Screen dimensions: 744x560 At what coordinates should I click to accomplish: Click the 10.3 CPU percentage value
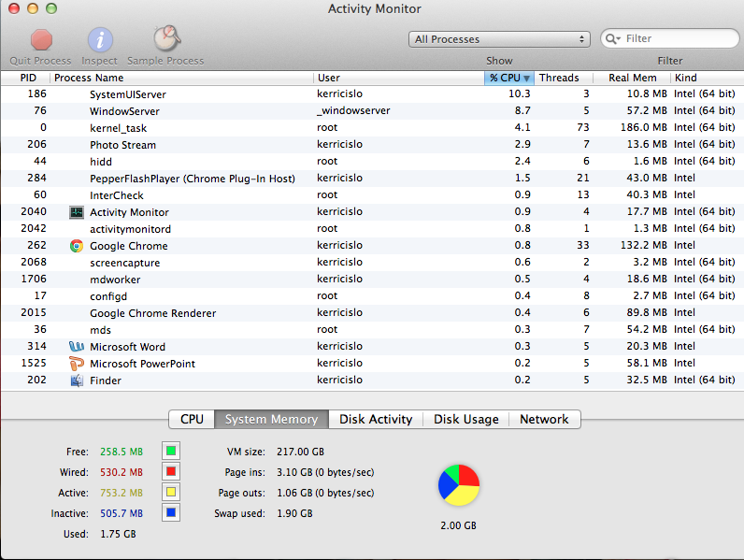click(x=519, y=93)
